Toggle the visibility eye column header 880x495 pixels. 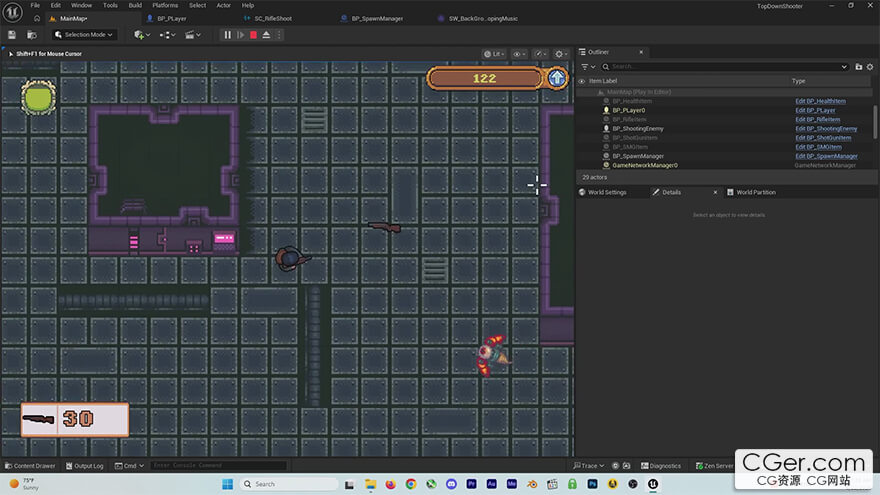click(581, 81)
